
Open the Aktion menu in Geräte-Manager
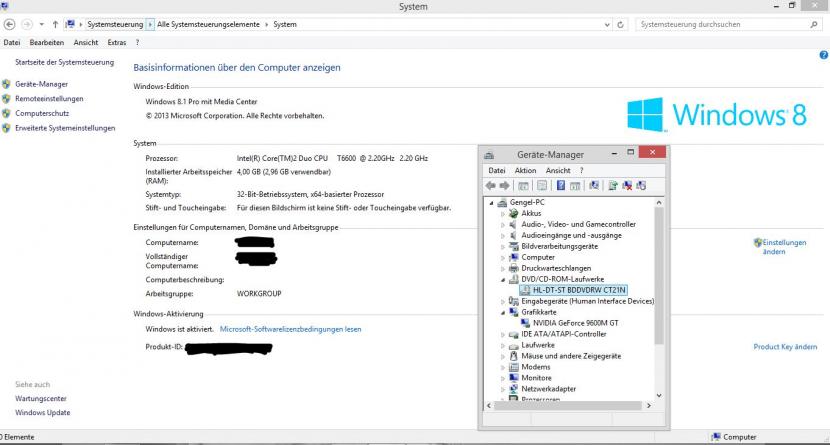click(x=525, y=171)
